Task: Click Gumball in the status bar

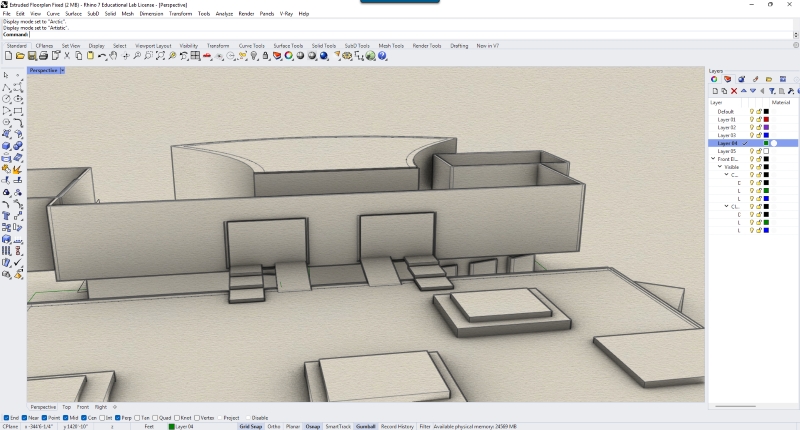Action: [366, 426]
